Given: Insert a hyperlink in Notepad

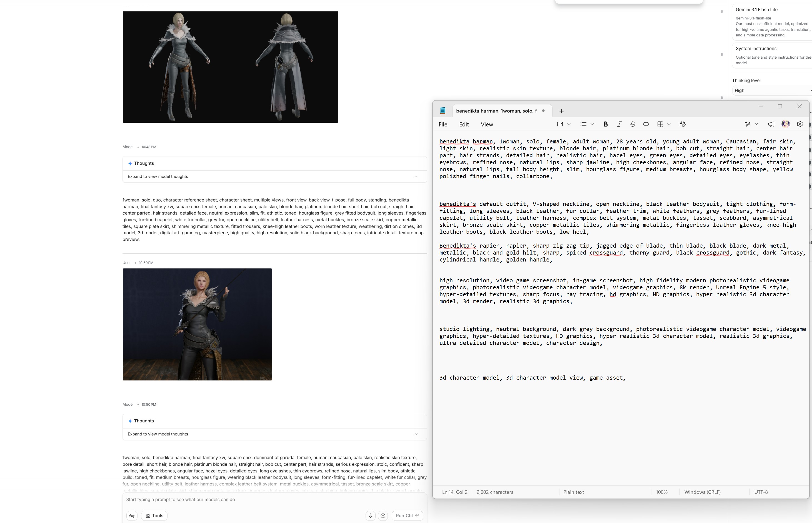Looking at the screenshot, I should [x=646, y=124].
